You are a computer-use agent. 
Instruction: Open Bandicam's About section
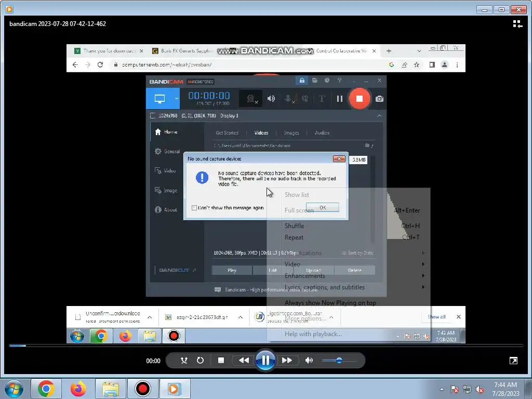pyautogui.click(x=166, y=210)
